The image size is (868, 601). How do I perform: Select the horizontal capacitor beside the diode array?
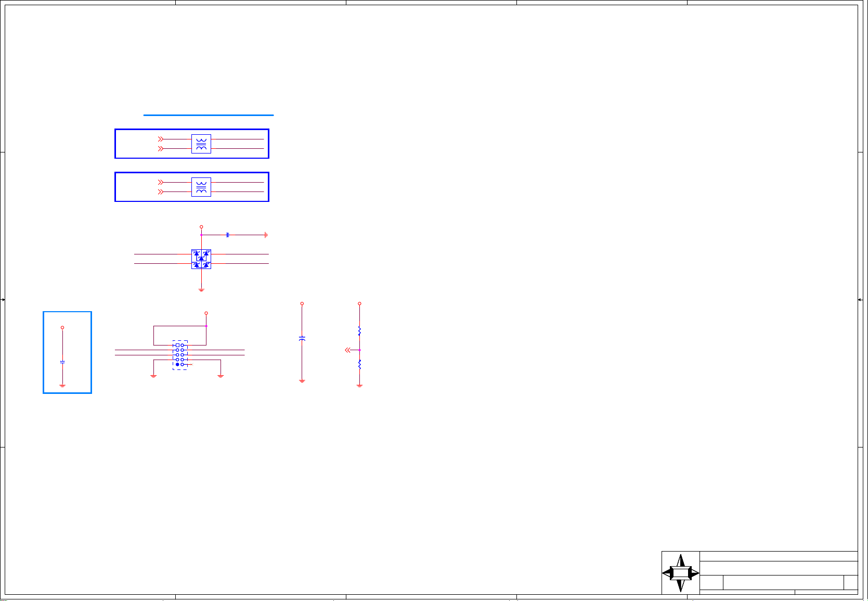228,235
